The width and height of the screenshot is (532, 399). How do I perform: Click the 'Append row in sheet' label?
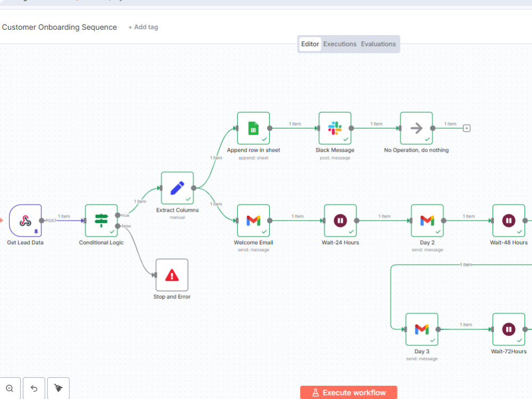[x=253, y=150]
